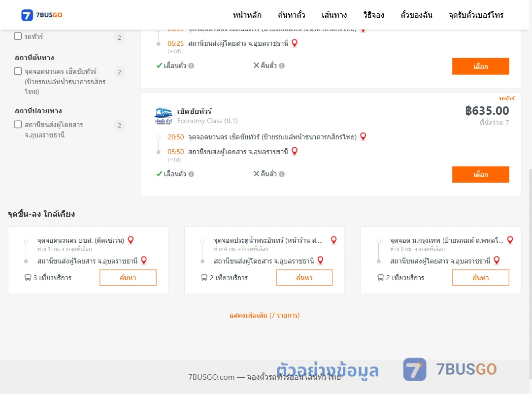Tick the จุดจอดนวนคร เชิดชัยทัวร์ origin checkbox
532x394 pixels.
point(18,71)
